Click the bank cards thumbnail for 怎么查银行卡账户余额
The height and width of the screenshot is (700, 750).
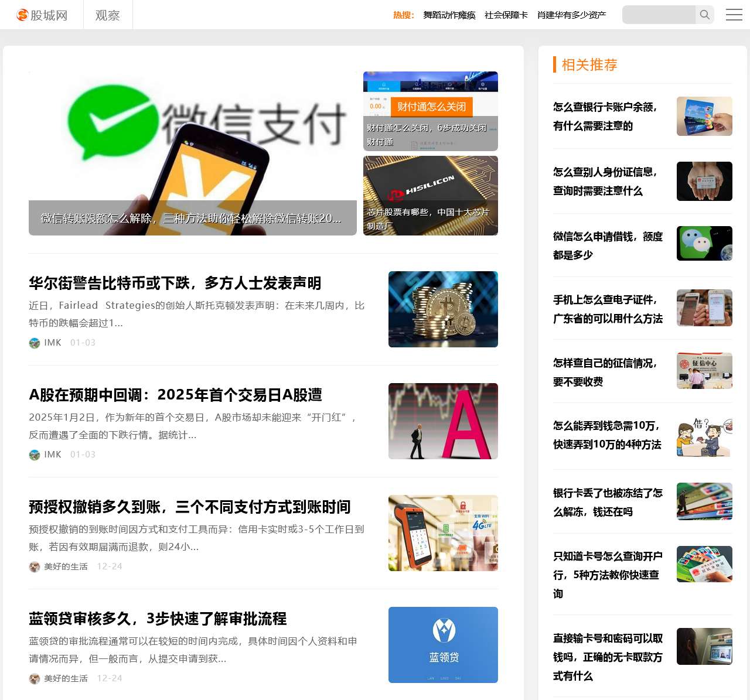pos(704,116)
